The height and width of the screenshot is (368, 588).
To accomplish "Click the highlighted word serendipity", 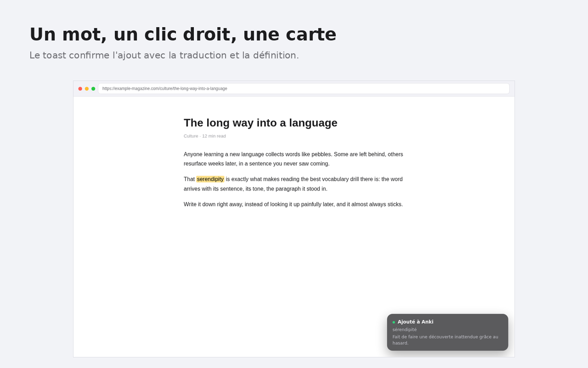I will (210, 179).
